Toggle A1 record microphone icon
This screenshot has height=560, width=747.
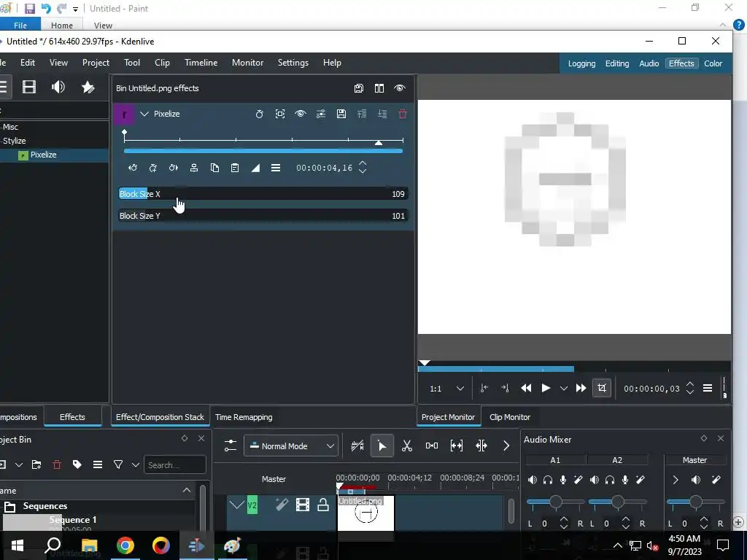[563, 480]
